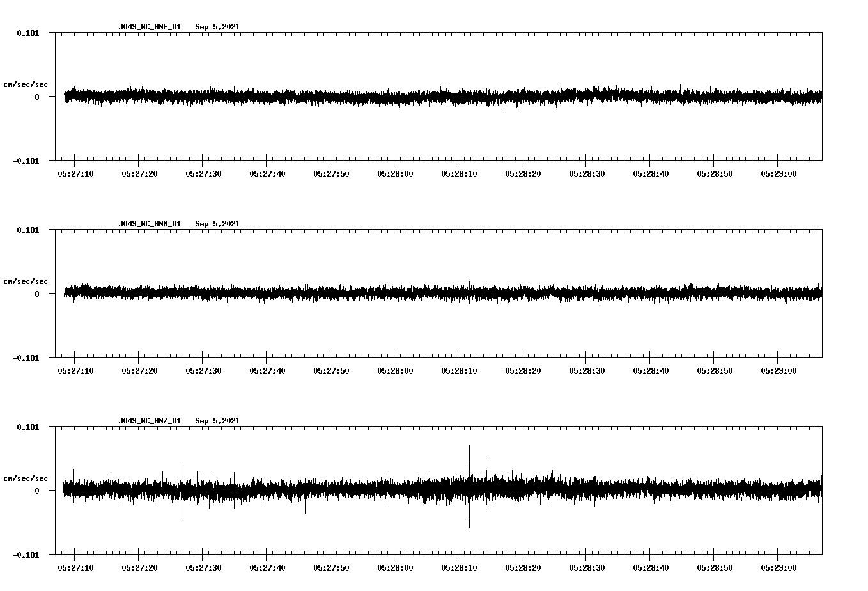This screenshot has width=868, height=591.
Task: Pick the 05:28:30 tick label under HNZ plot
Action: tap(587, 567)
